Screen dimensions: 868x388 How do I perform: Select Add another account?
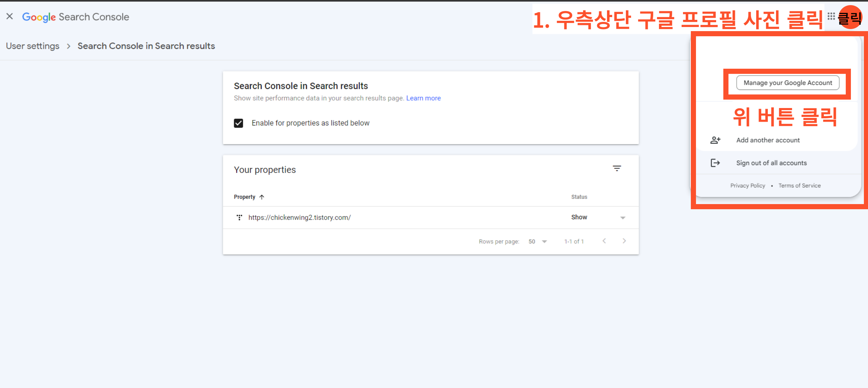pyautogui.click(x=768, y=140)
